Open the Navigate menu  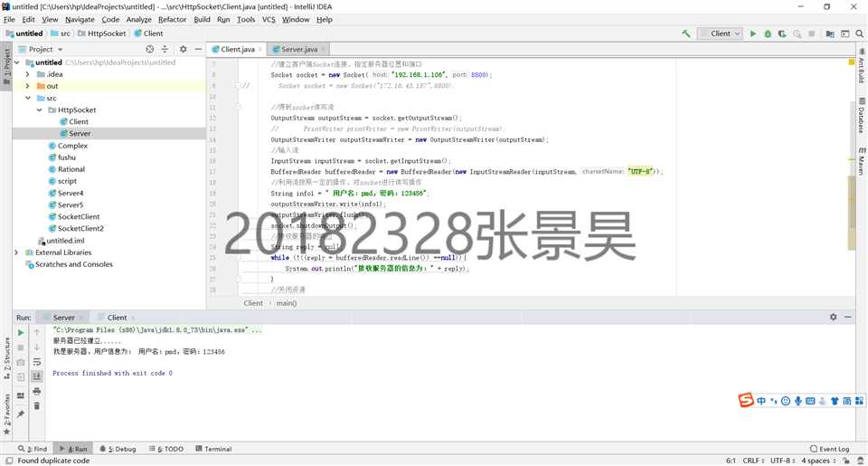80,19
